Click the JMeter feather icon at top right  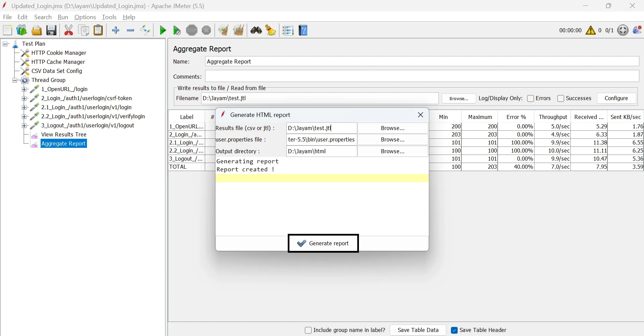click(x=637, y=30)
